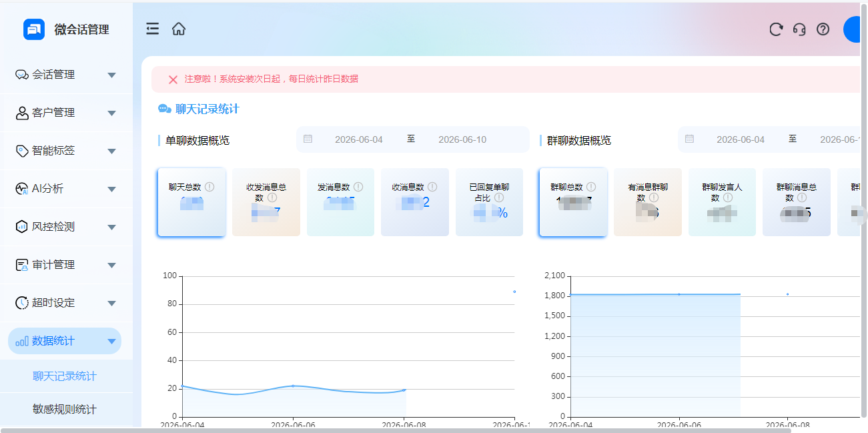
Task: Select the 有消息群聊数 stat card
Action: tap(648, 202)
